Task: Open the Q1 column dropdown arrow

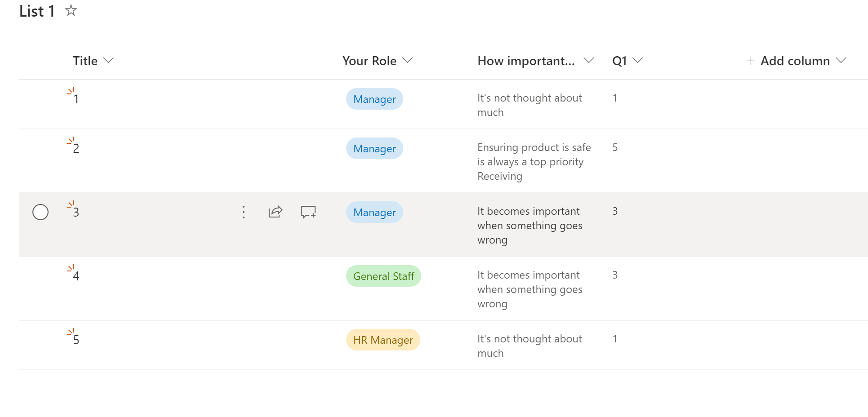Action: pos(637,60)
